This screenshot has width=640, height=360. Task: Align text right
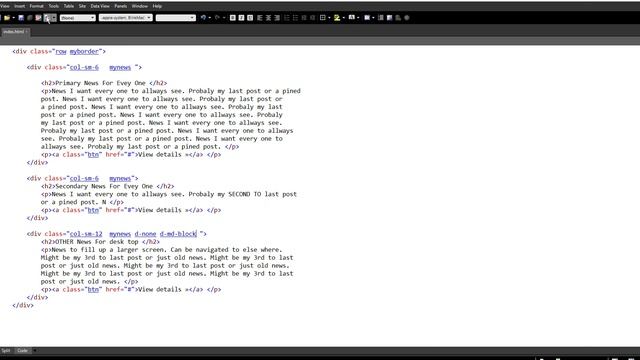(277, 18)
